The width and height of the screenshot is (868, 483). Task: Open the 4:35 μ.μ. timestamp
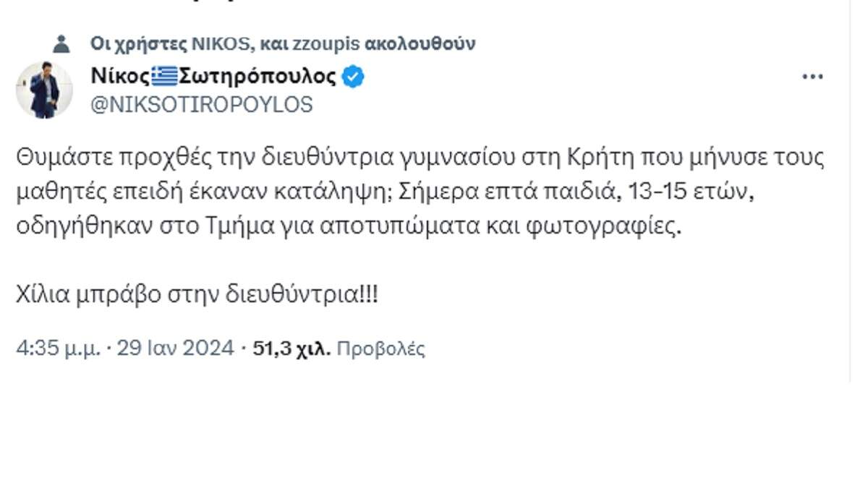pos(60,349)
